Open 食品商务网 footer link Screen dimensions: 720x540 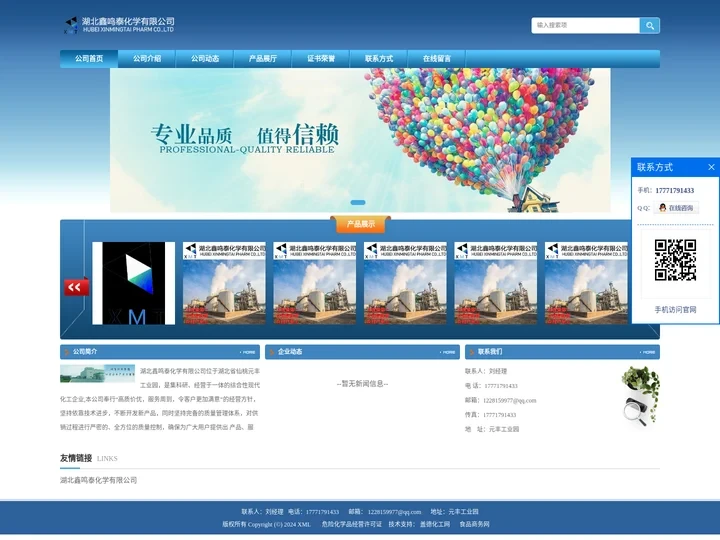point(474,524)
